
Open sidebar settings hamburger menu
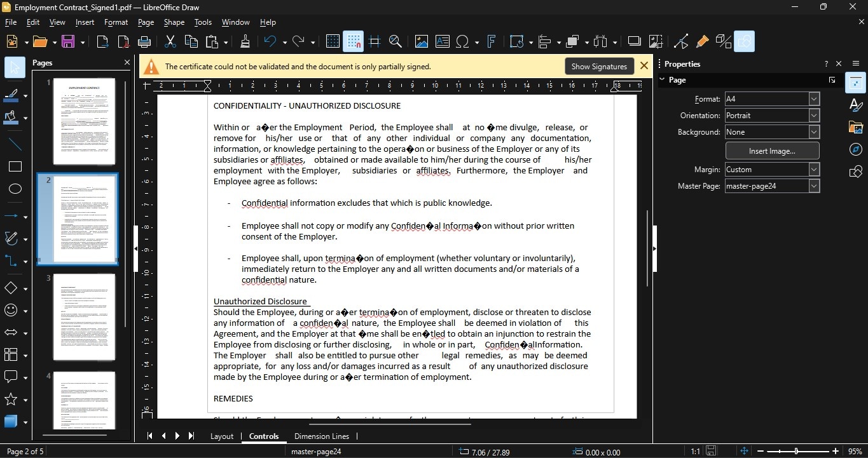click(856, 64)
